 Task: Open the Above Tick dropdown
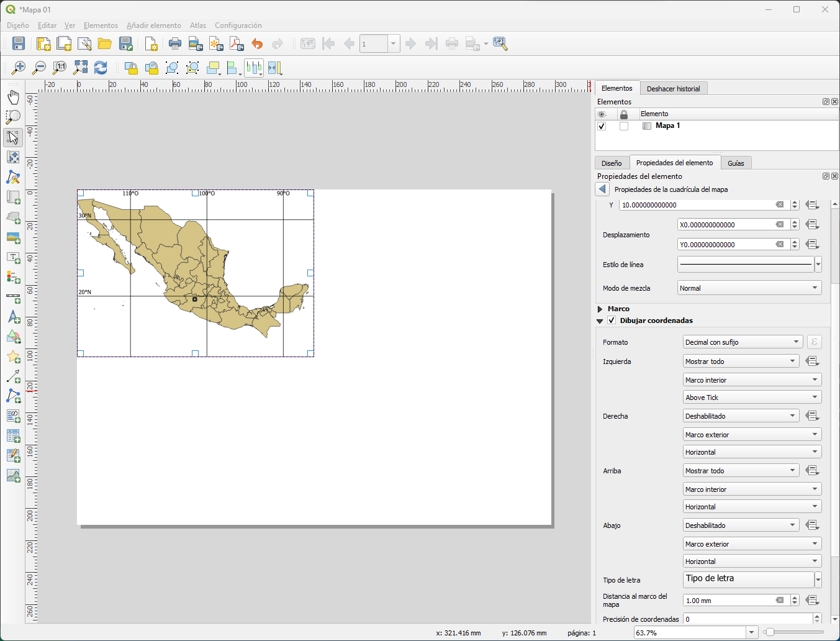coord(752,398)
